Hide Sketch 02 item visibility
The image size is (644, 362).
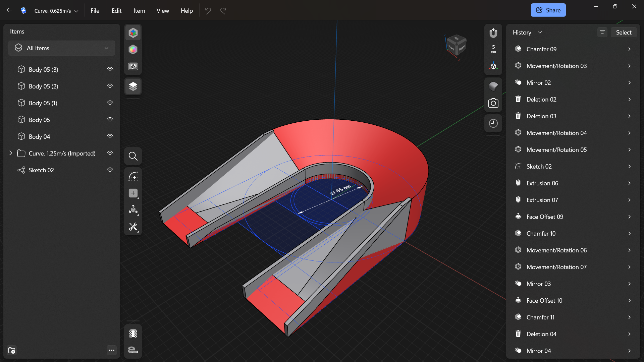click(110, 170)
